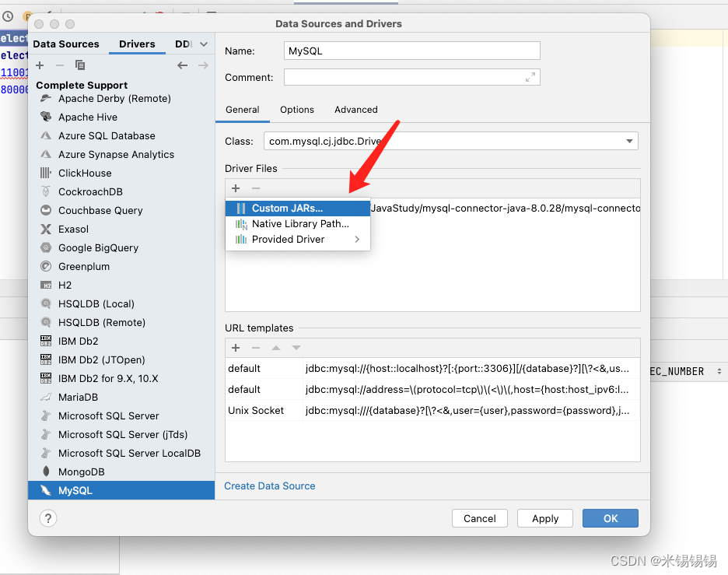Select ClickHouse driver
Image resolution: width=728 pixels, height=575 pixels.
pyautogui.click(x=121, y=174)
